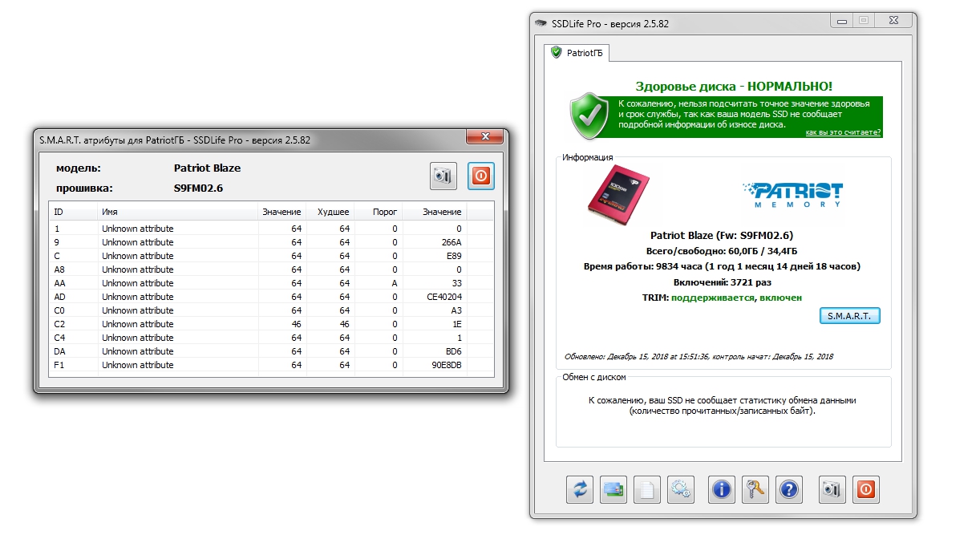Click raw value 90E8DB
Screen dimensions: 980x551
tap(447, 365)
